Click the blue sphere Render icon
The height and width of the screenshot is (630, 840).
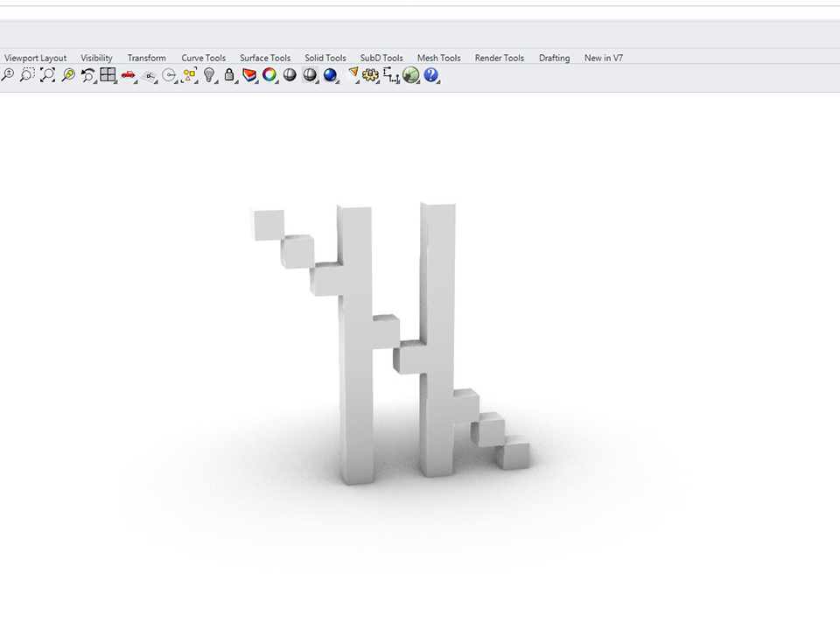[330, 75]
